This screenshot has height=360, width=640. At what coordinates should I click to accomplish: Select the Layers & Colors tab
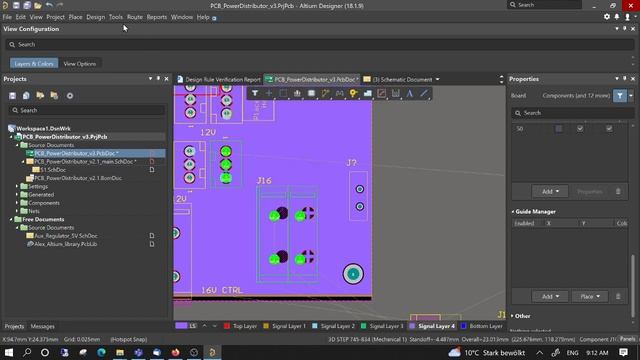34,64
